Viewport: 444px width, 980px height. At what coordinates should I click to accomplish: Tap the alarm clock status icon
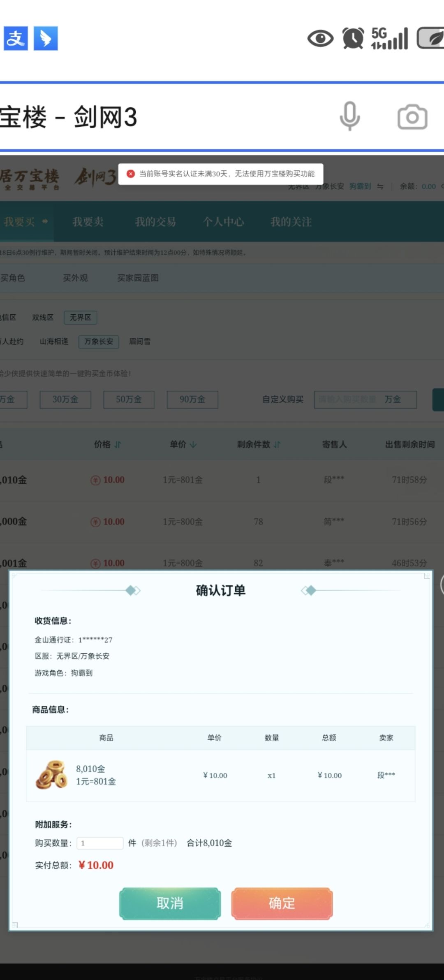[x=353, y=38]
